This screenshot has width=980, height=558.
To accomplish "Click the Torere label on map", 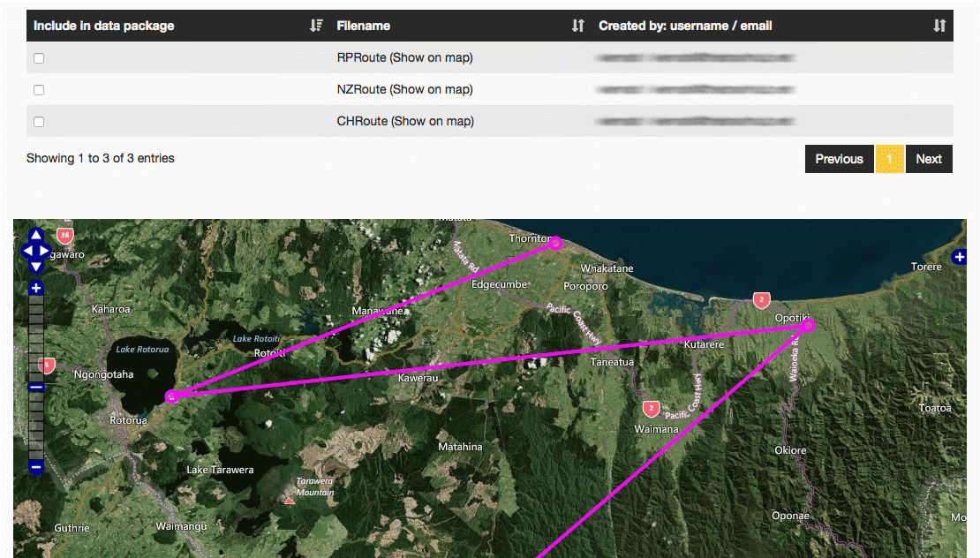I will [x=926, y=267].
